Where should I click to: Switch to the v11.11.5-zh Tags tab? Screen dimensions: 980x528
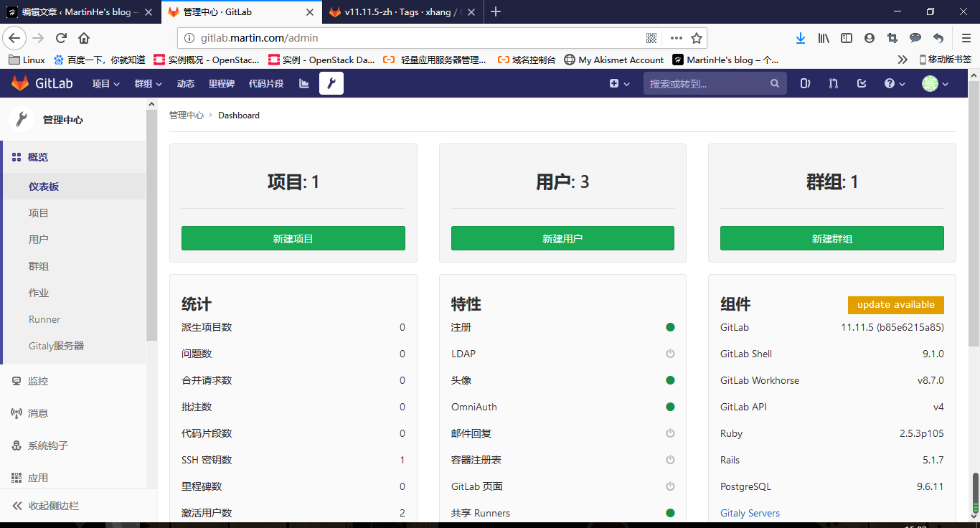(398, 11)
